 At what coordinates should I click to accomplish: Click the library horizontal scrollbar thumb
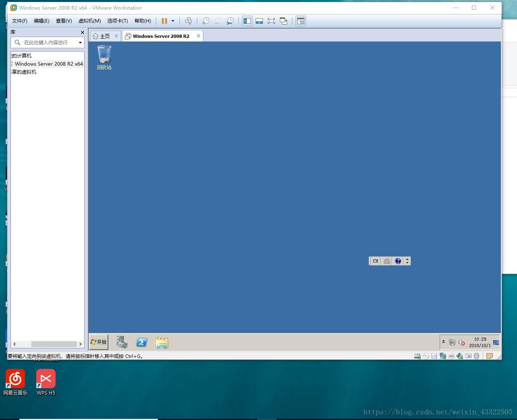click(54, 344)
